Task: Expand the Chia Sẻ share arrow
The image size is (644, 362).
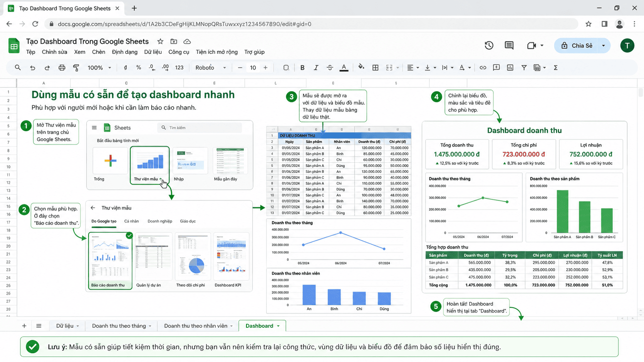Action: coord(603,45)
